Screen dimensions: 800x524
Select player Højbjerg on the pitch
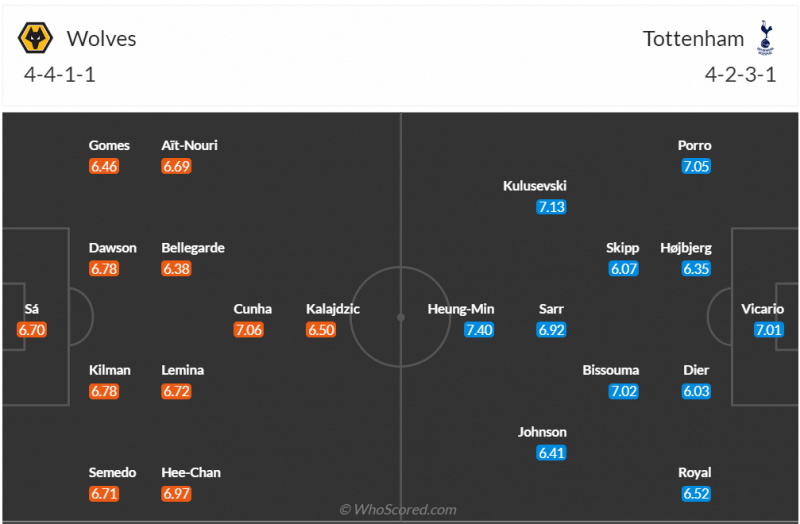tap(685, 247)
